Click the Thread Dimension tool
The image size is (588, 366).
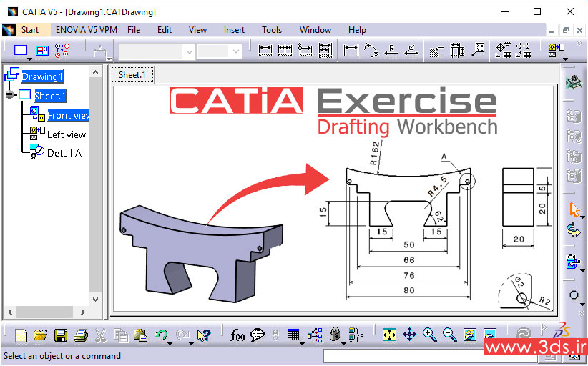click(x=457, y=50)
